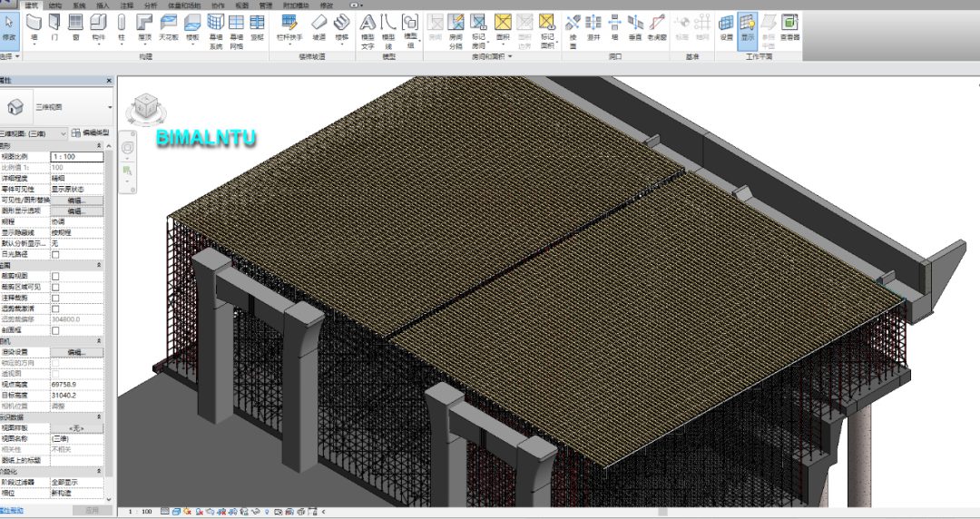This screenshot has height=519, width=980.
Task: Open the 3D view type selector dropdown
Action: pos(110,108)
